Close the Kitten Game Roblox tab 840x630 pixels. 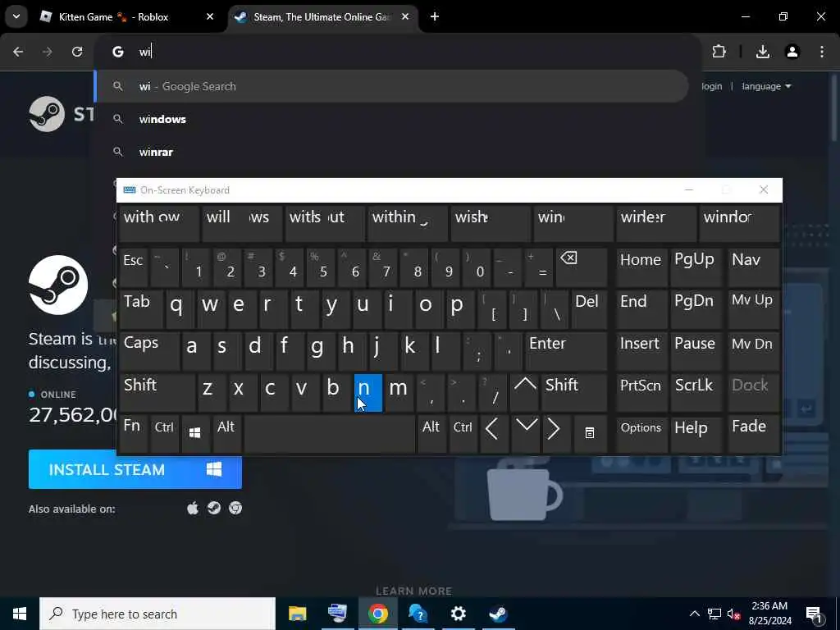coord(210,16)
